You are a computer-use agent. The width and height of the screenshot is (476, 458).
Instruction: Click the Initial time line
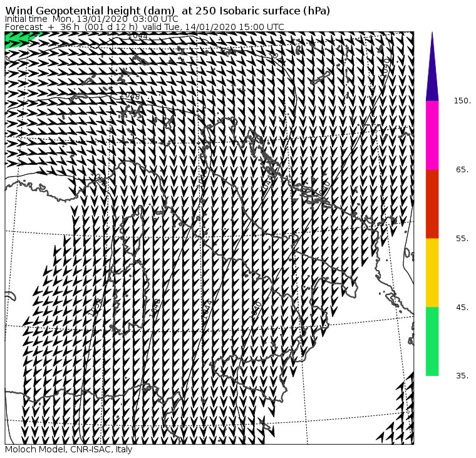91,19
